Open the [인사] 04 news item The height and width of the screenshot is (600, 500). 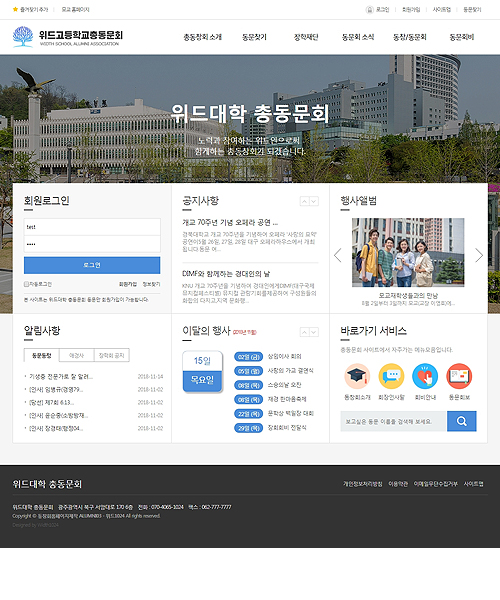[x=56, y=428]
